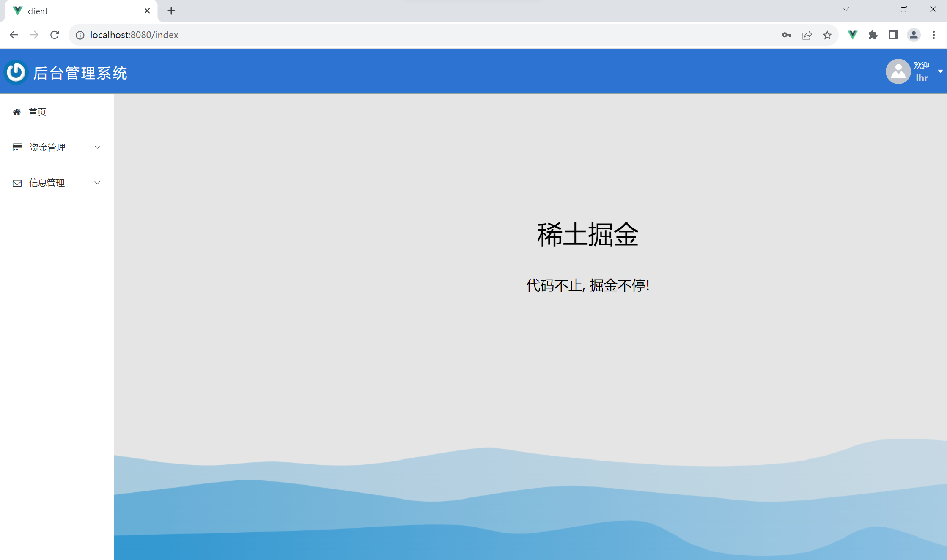Click the user avatar icon
This screenshot has height=560, width=947.
tap(898, 71)
